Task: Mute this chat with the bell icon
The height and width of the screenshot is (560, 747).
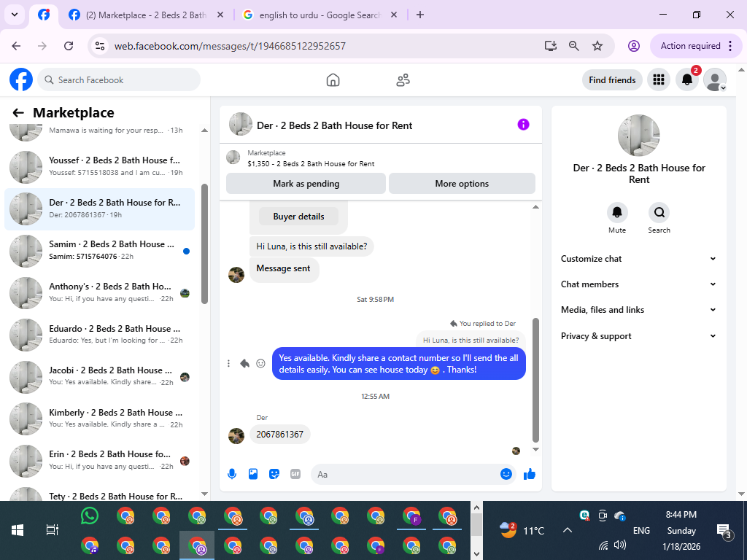Action: pos(617,212)
